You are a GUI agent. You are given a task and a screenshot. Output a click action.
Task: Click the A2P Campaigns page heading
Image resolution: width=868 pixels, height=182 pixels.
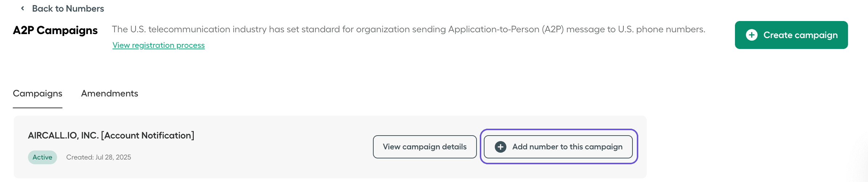55,30
